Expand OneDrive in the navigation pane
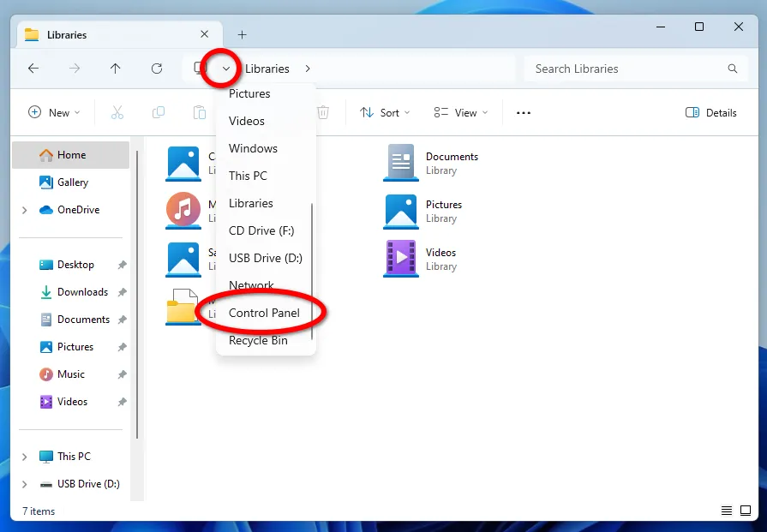The height and width of the screenshot is (532, 767). (24, 210)
